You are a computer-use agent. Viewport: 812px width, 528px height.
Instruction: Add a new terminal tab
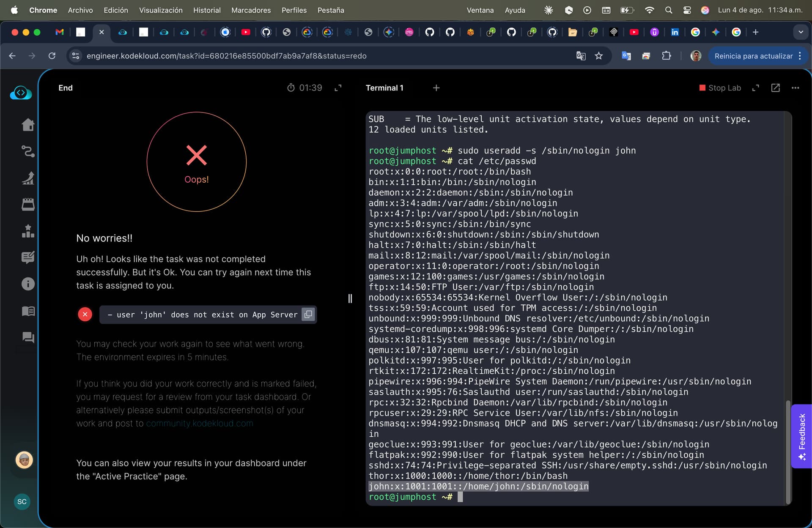(x=436, y=88)
